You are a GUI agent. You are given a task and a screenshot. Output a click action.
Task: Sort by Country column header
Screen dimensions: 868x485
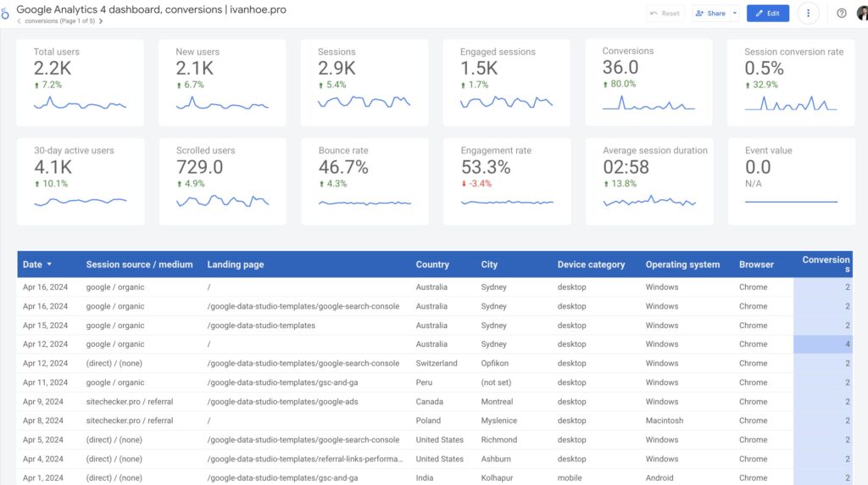[432, 265]
